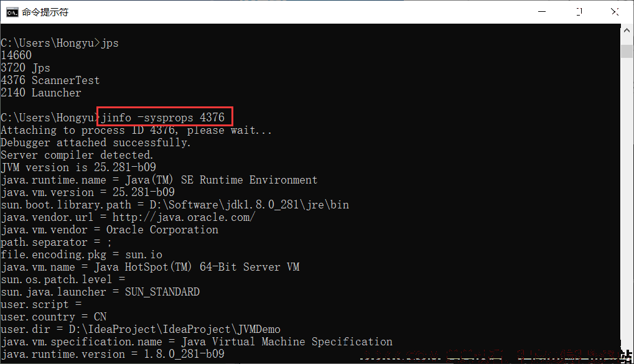Click the 'user.country = CN' line
Viewport: 634px width, 364px height.
(x=54, y=317)
